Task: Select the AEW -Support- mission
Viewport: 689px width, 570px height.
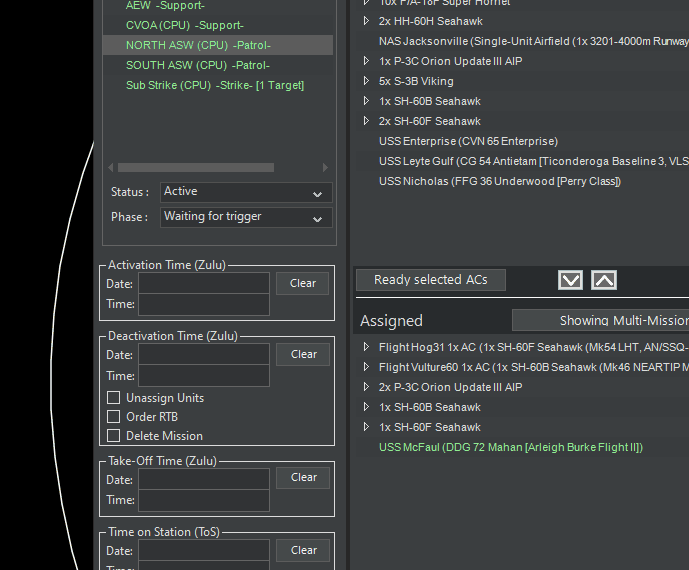Action: click(165, 5)
